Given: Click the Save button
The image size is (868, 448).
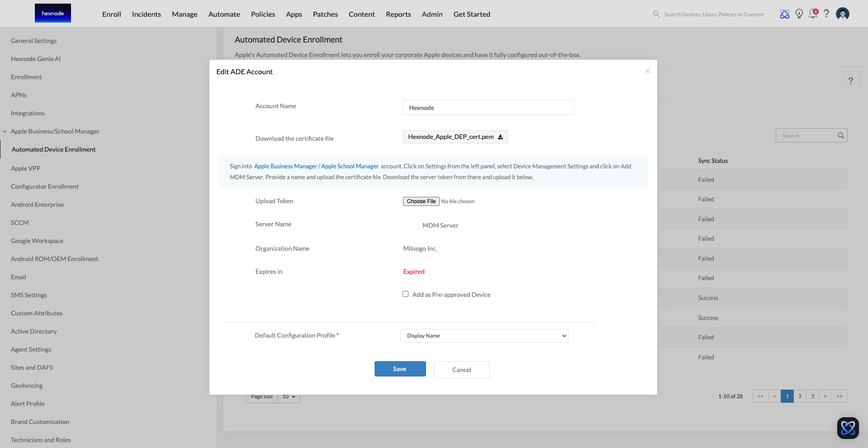Looking at the screenshot, I should pyautogui.click(x=400, y=369).
